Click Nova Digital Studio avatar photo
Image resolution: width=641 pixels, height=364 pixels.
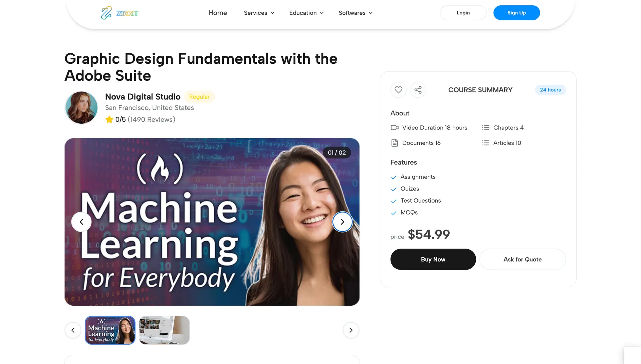(81, 107)
